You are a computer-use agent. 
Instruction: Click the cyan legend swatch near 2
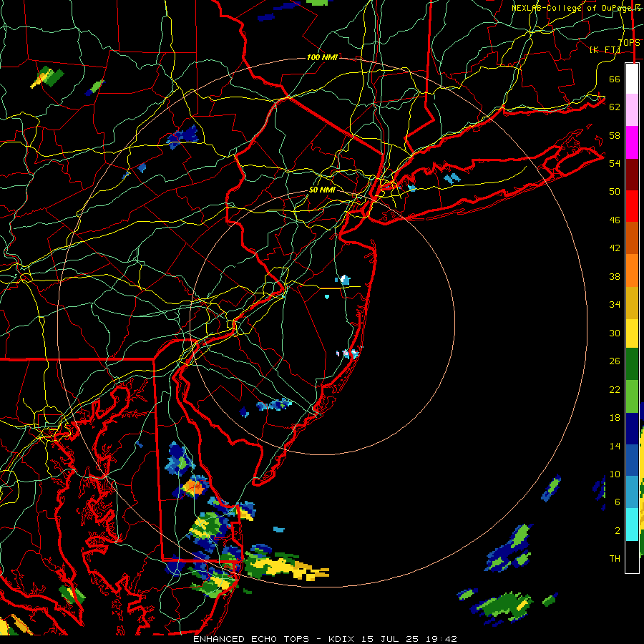[632, 525]
